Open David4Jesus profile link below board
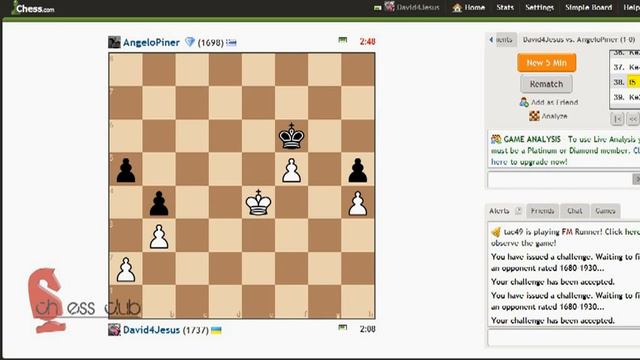The width and height of the screenshot is (640, 360). pos(151,330)
